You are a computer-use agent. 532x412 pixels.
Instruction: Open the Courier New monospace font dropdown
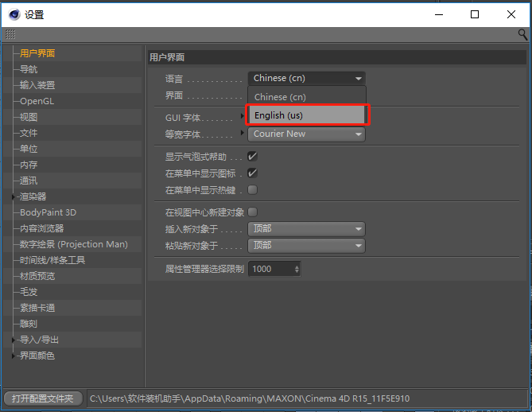pyautogui.click(x=307, y=134)
